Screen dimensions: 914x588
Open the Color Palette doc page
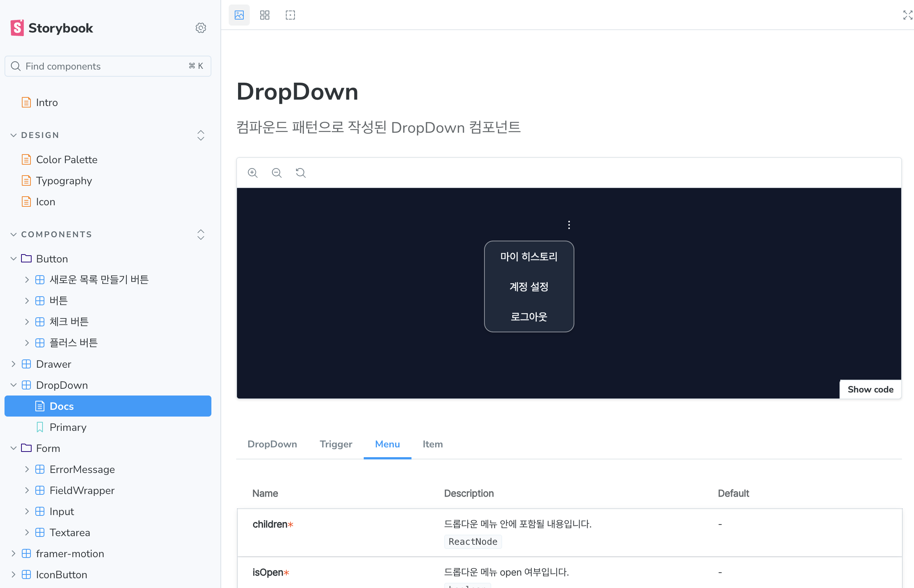click(67, 160)
